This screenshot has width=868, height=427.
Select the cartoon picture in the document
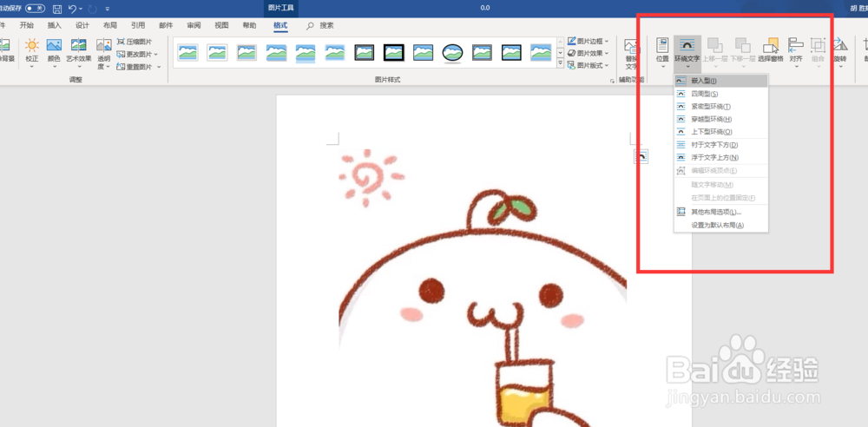pyautogui.click(x=483, y=288)
